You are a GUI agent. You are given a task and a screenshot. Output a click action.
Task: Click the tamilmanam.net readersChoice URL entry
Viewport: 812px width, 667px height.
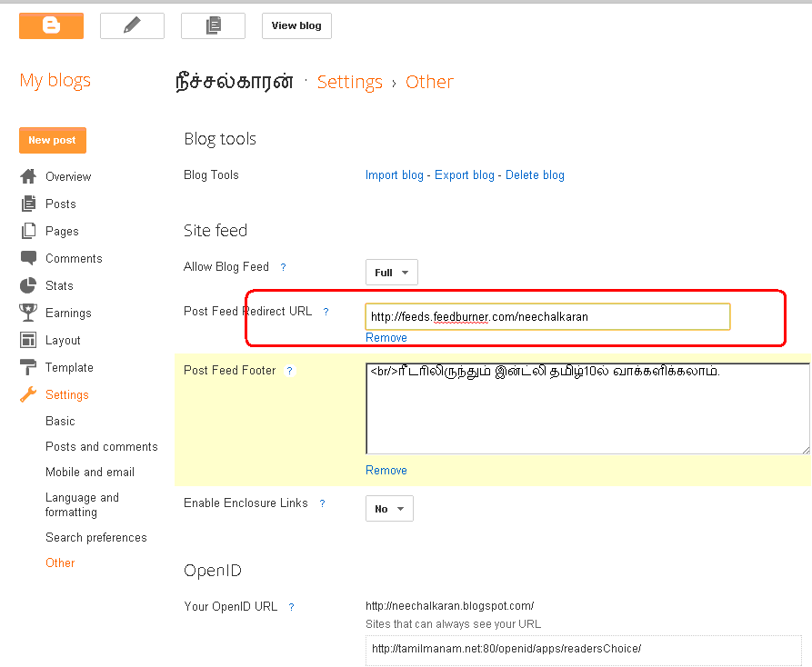pos(584,649)
